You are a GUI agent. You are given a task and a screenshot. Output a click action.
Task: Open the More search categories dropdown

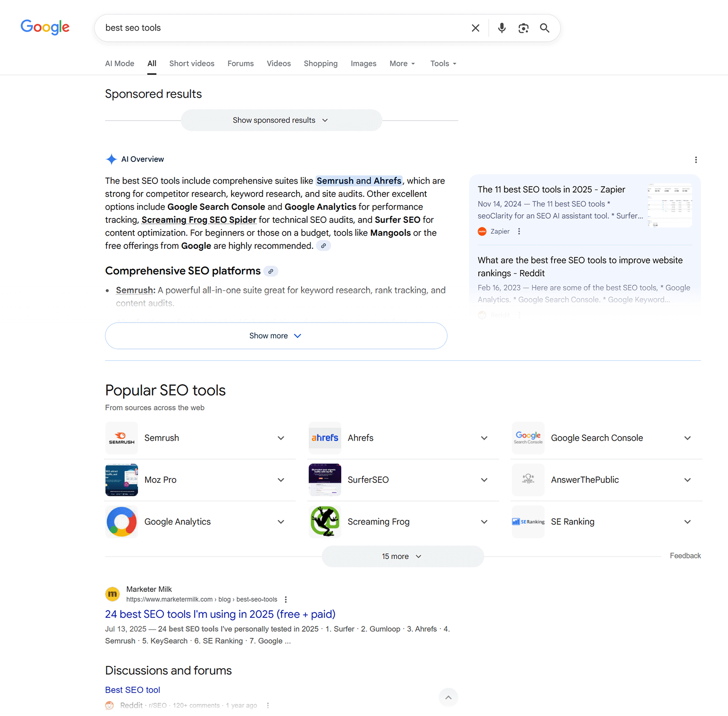pos(401,63)
